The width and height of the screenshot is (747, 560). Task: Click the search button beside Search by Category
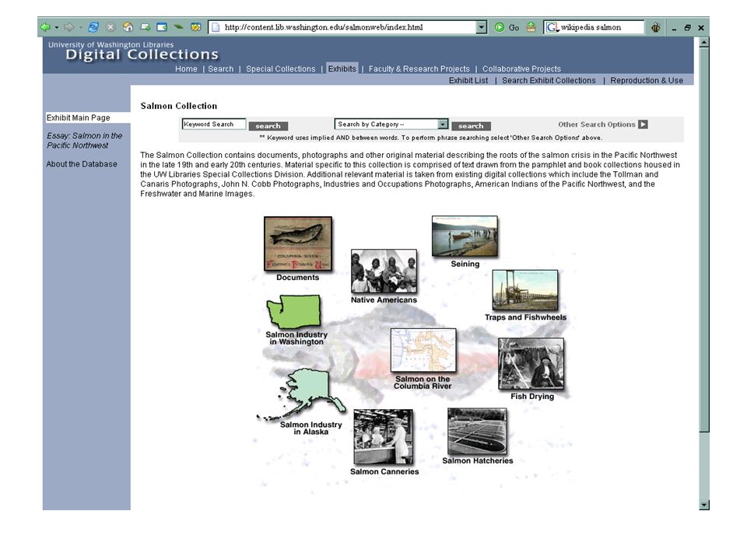pyautogui.click(x=472, y=126)
